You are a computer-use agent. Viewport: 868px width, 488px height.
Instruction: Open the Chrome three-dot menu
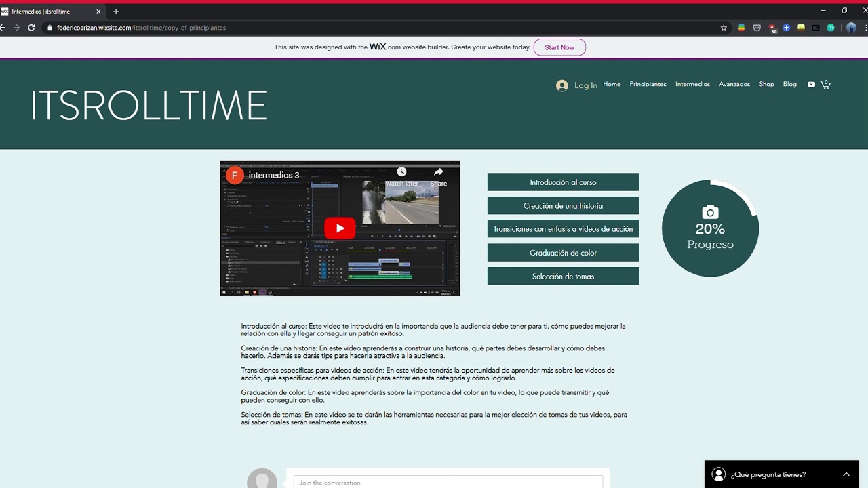(x=866, y=28)
